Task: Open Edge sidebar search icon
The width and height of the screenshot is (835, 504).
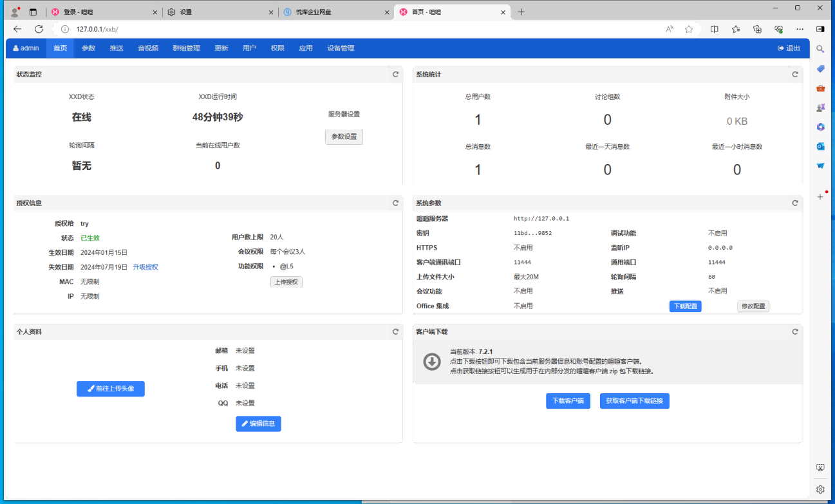Action: tap(820, 49)
